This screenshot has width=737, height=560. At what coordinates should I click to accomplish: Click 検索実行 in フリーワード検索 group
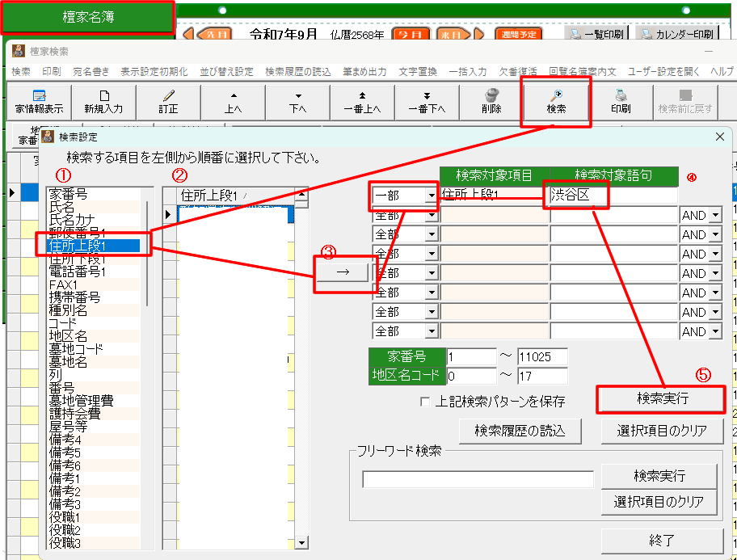pos(659,476)
